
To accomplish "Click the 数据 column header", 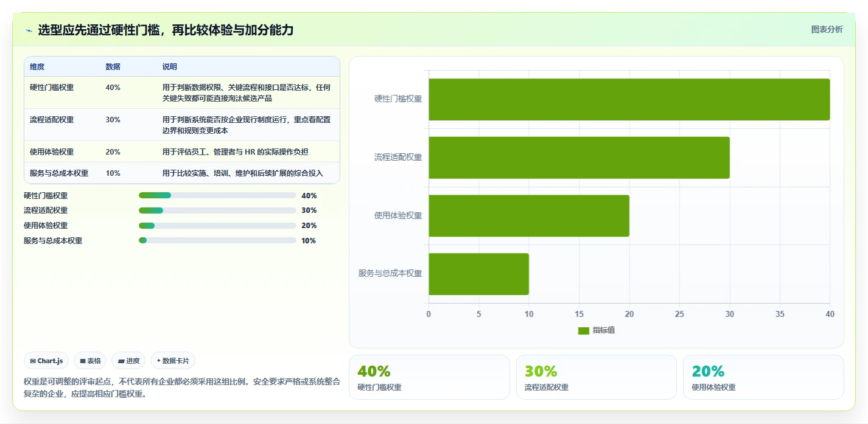I will tap(113, 67).
